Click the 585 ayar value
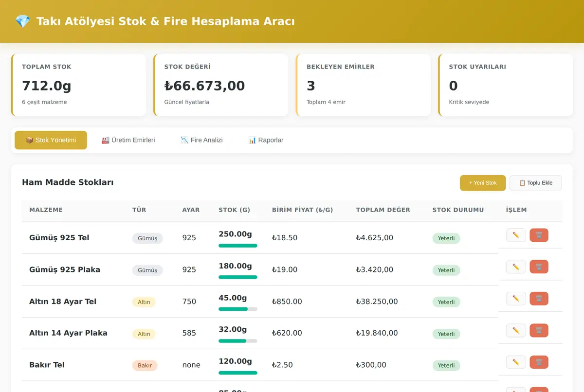 [189, 333]
